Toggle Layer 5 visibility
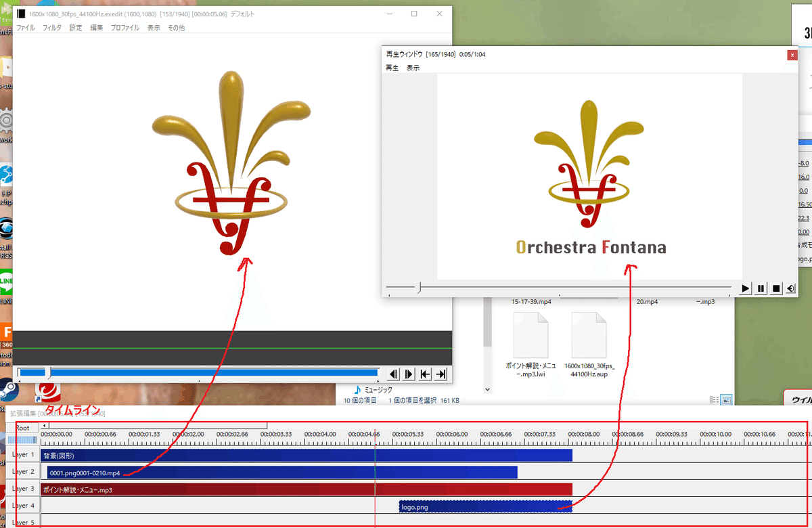The height and width of the screenshot is (528, 812). click(x=22, y=522)
